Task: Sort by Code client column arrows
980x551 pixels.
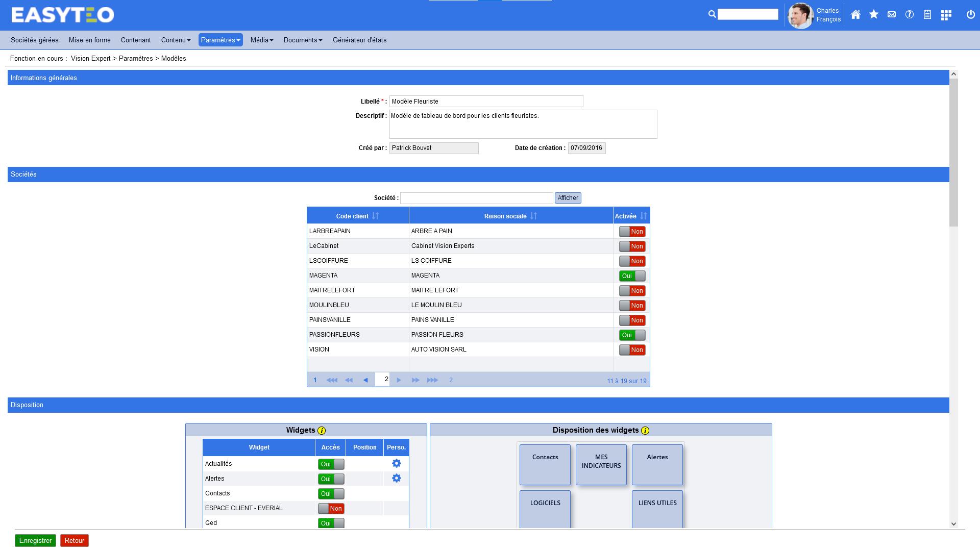Action: [x=375, y=216]
